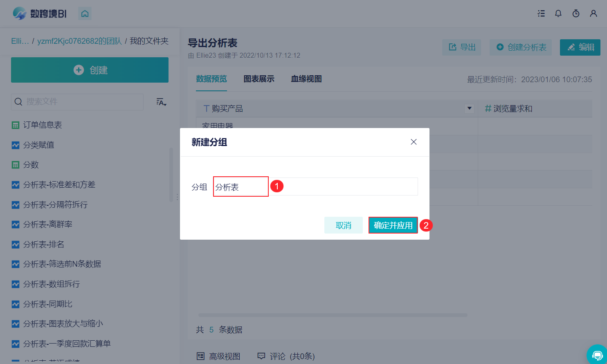Click the 分析表-同期比 chart icon
Image resolution: width=607 pixels, height=364 pixels.
click(x=16, y=304)
